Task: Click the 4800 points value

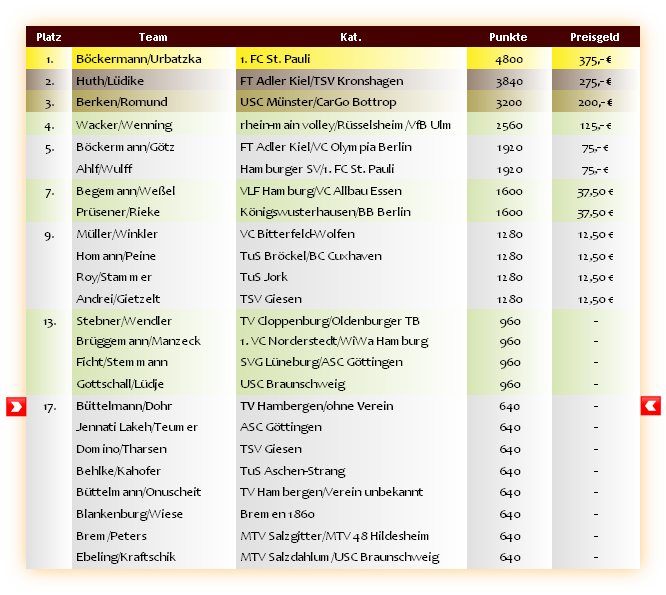Action: click(x=509, y=59)
